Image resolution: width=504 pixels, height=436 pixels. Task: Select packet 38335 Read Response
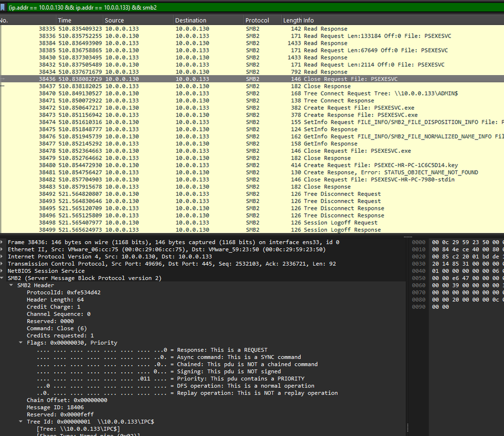pyautogui.click(x=252, y=29)
